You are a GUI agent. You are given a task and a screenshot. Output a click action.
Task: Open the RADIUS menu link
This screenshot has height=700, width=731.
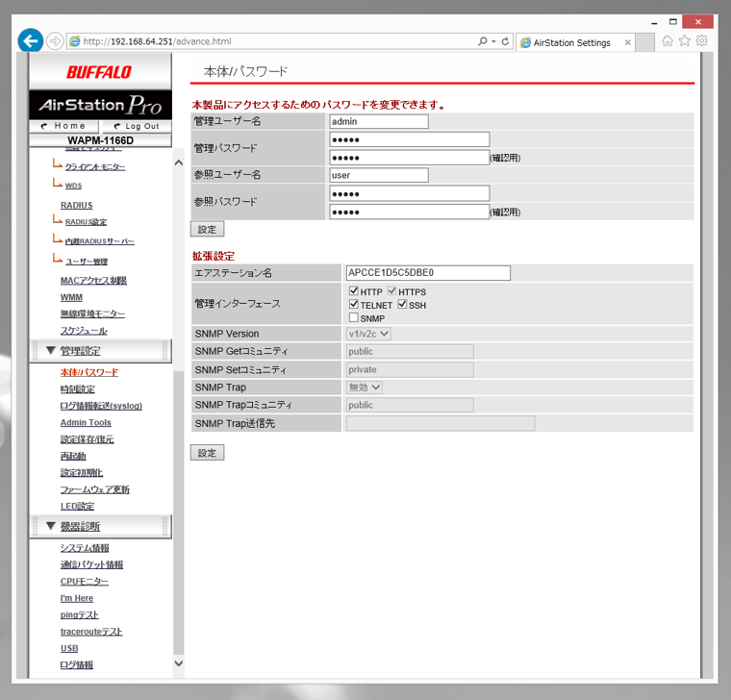pyautogui.click(x=76, y=205)
